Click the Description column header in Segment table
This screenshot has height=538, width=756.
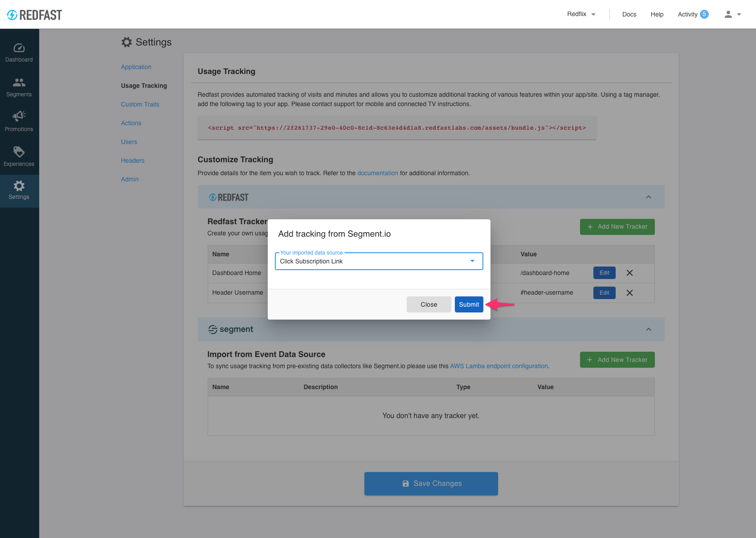pyautogui.click(x=321, y=387)
